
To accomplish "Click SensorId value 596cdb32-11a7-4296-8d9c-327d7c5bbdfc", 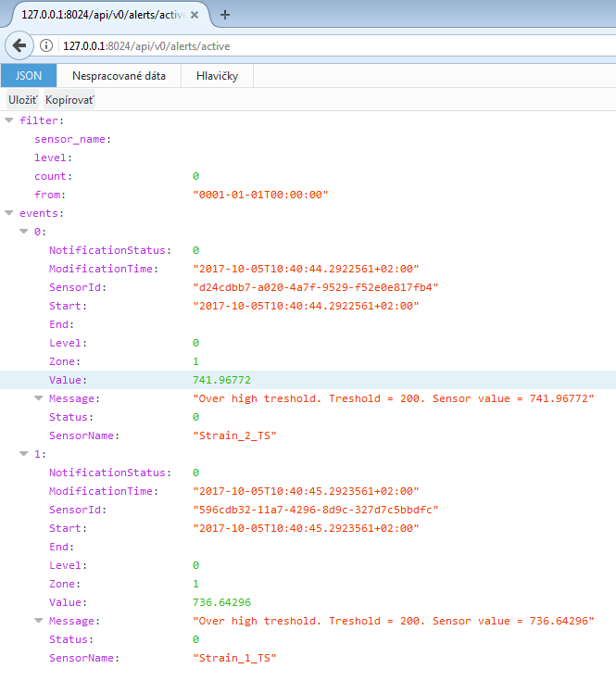I will pos(316,510).
